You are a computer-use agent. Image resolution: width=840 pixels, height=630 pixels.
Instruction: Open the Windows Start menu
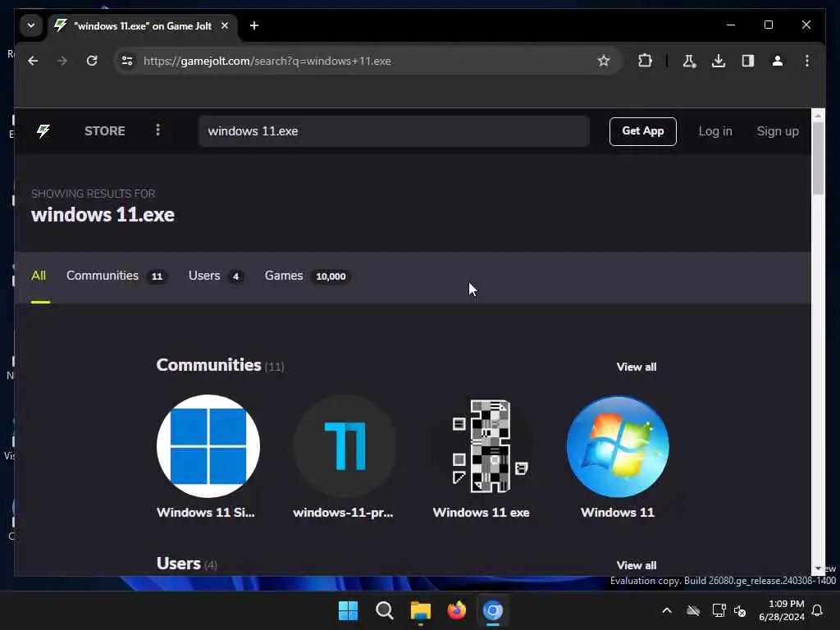tap(348, 610)
